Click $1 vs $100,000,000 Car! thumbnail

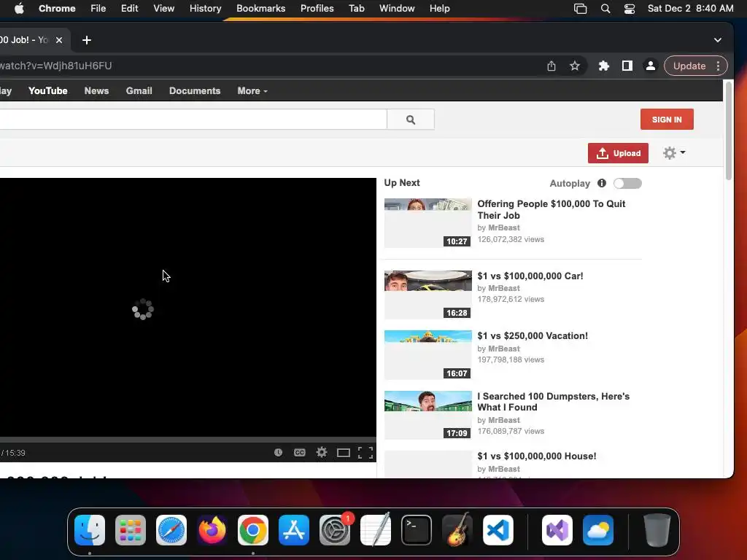pyautogui.click(x=427, y=295)
